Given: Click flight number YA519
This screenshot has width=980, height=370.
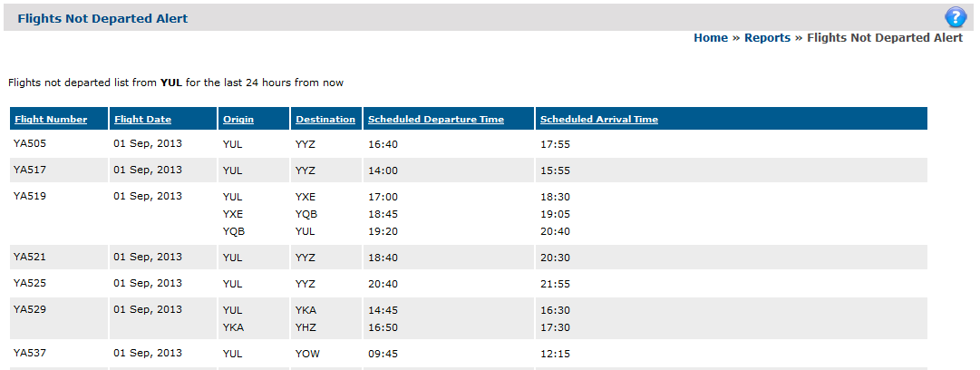Looking at the screenshot, I should [x=29, y=196].
